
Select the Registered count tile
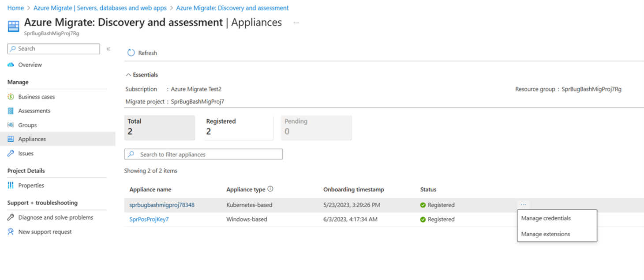click(x=238, y=127)
